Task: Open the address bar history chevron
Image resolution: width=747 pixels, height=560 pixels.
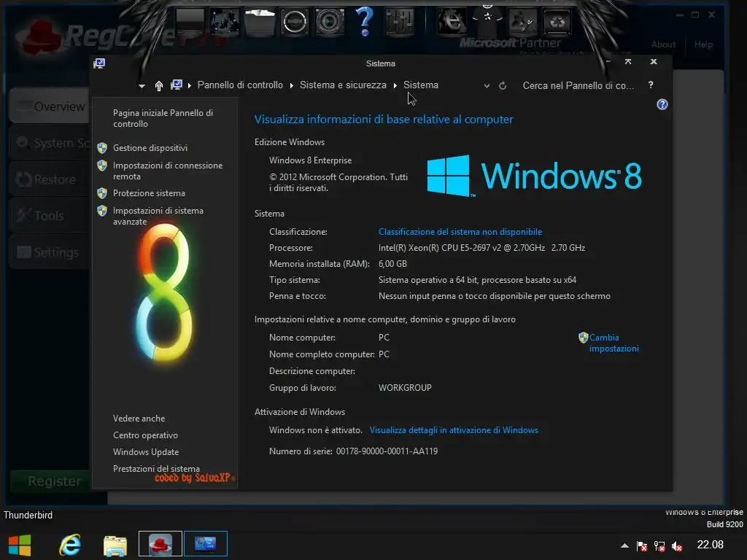Action: [487, 86]
